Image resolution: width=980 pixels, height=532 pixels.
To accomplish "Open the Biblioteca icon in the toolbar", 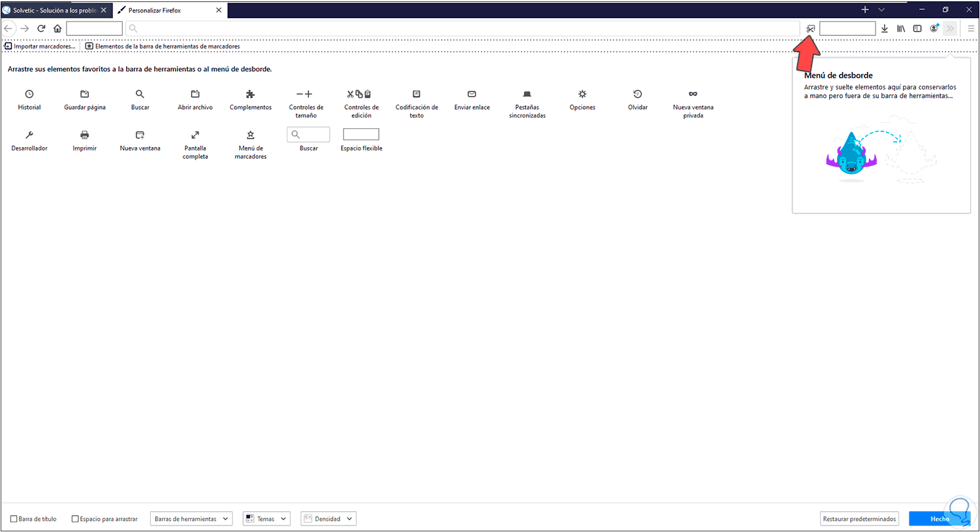I will point(901,28).
